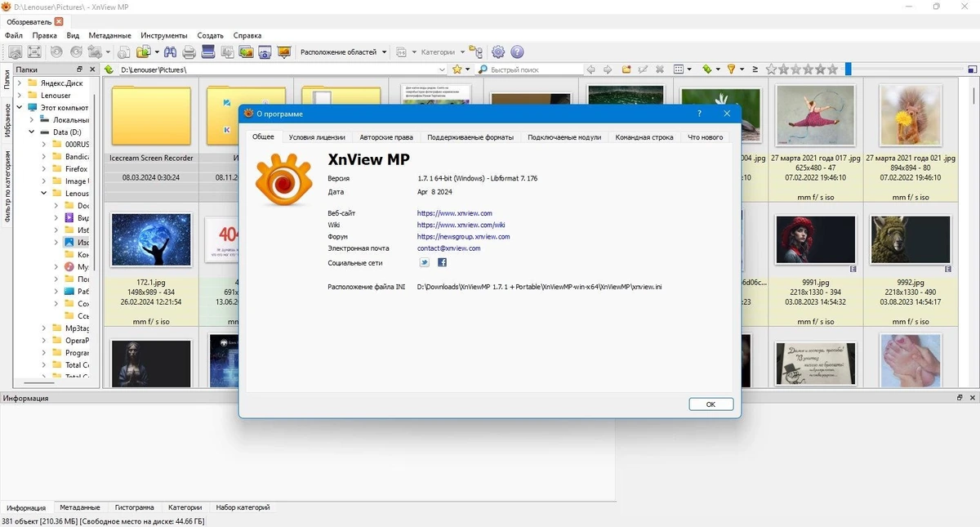Set rating filter to fifth star

[832, 69]
